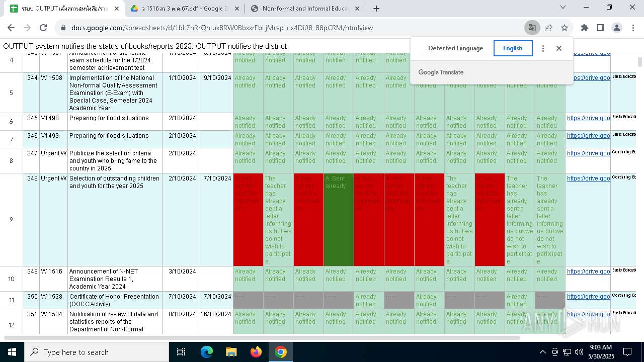Switch to Non-formal and Informal Education tab

(x=304, y=9)
